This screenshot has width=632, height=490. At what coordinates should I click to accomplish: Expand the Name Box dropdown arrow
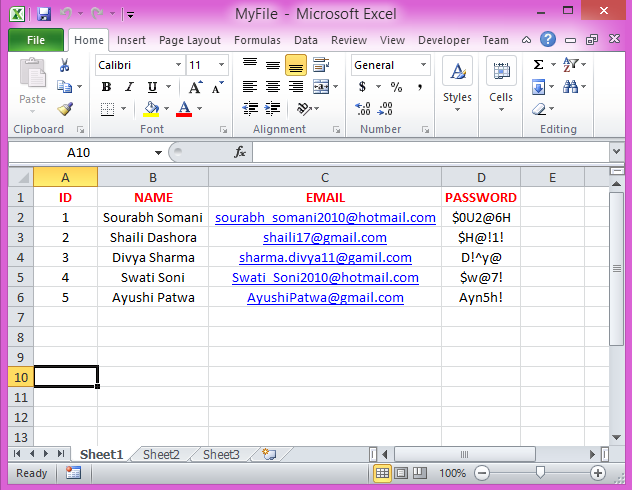pos(158,153)
